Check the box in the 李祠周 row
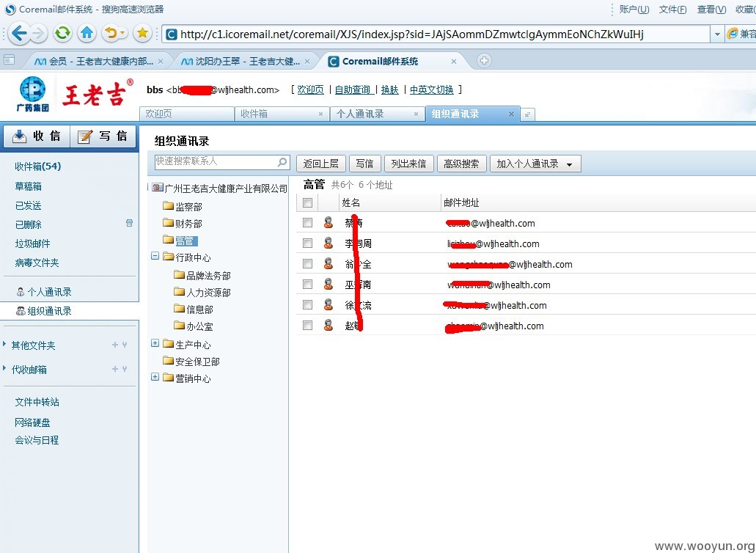 (307, 243)
